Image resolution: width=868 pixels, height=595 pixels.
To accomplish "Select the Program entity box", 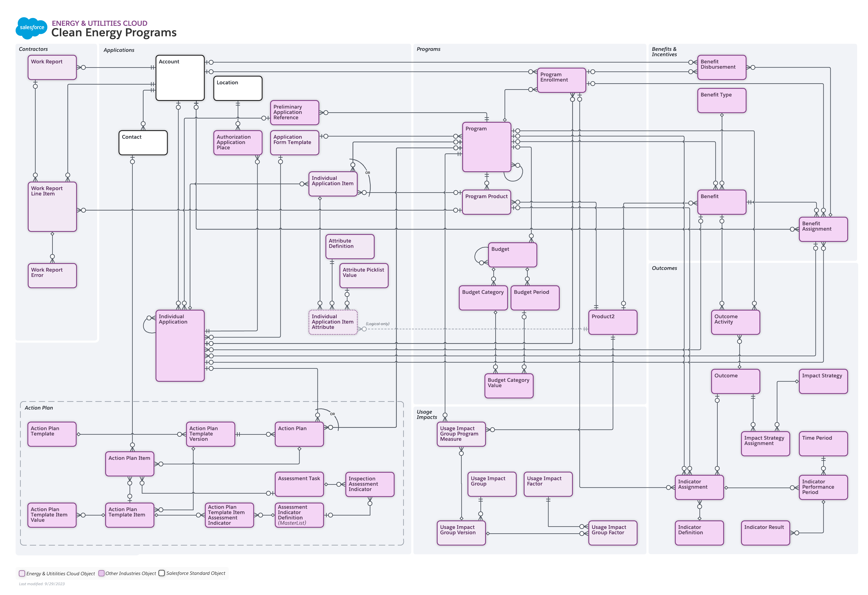I will (x=486, y=147).
